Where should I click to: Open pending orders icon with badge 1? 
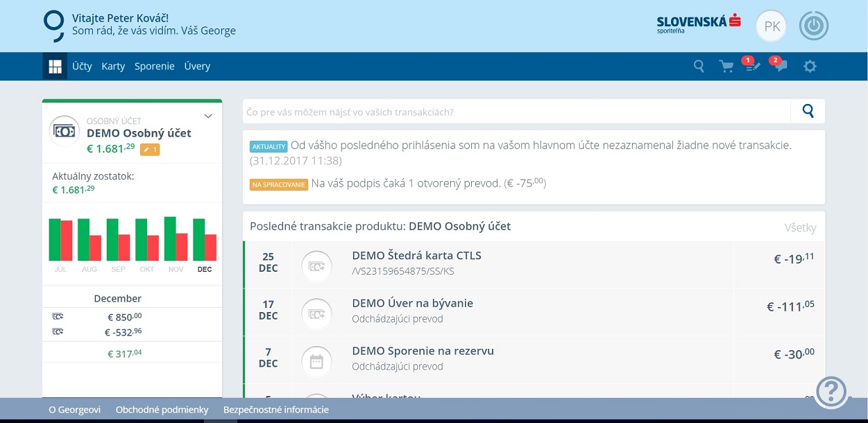coord(753,65)
